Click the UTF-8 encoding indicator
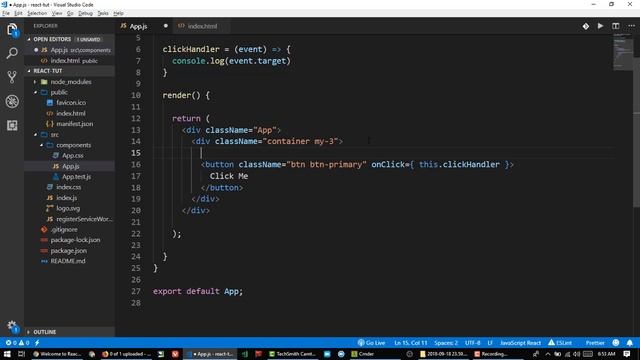The image size is (640, 360). click(x=473, y=343)
